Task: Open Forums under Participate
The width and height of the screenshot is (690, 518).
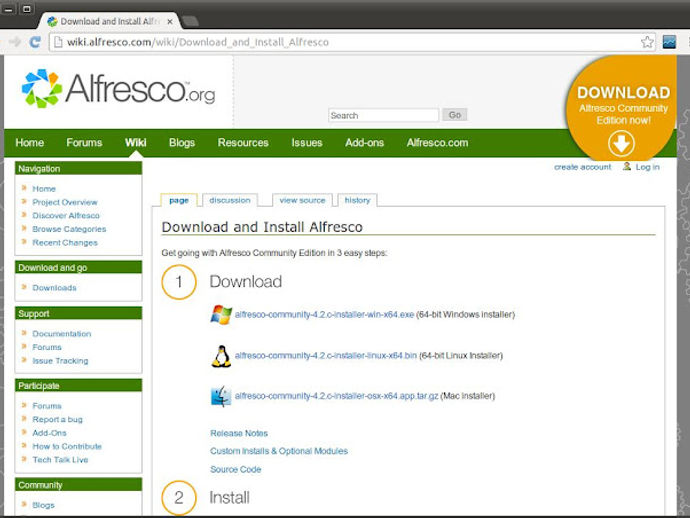Action: tap(47, 406)
